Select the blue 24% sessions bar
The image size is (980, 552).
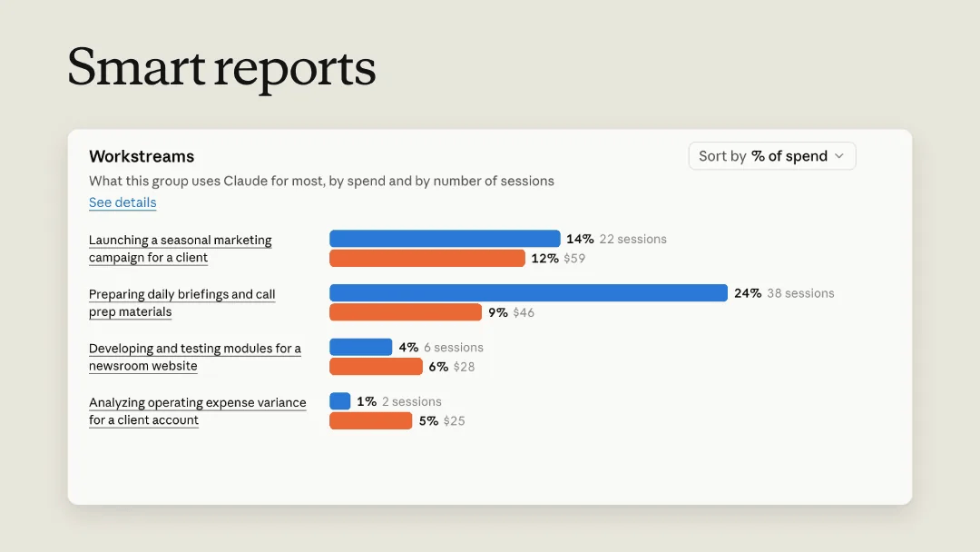pos(528,292)
